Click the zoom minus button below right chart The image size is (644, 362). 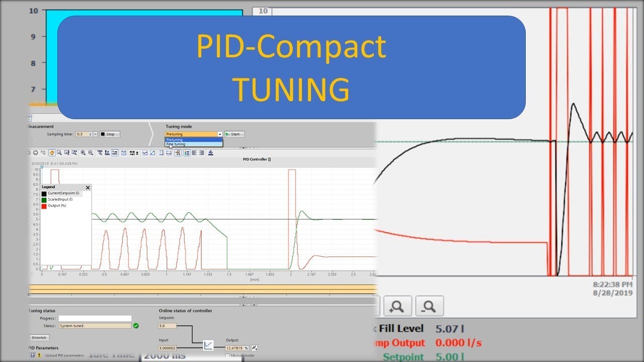click(x=429, y=306)
